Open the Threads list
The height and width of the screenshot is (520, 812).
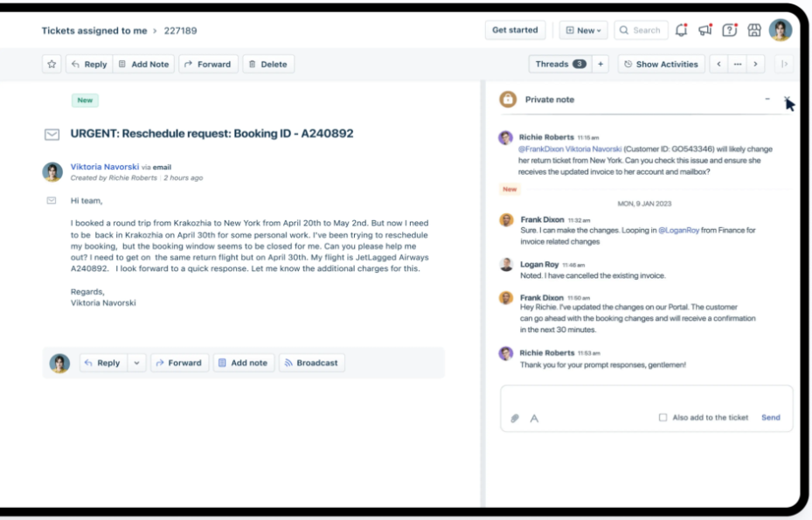pos(561,64)
